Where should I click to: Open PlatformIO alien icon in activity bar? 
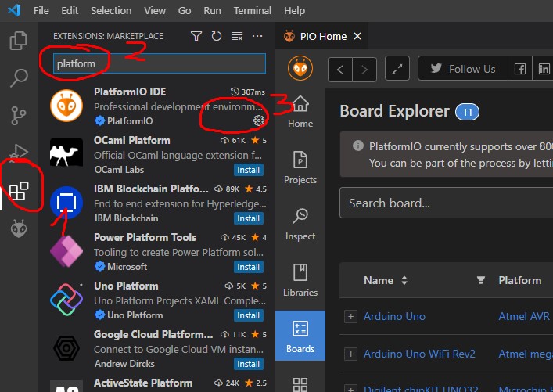pyautogui.click(x=18, y=228)
